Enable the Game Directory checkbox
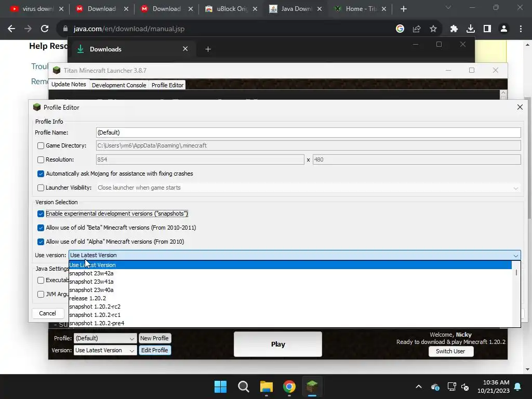This screenshot has height=399, width=532. click(x=41, y=145)
